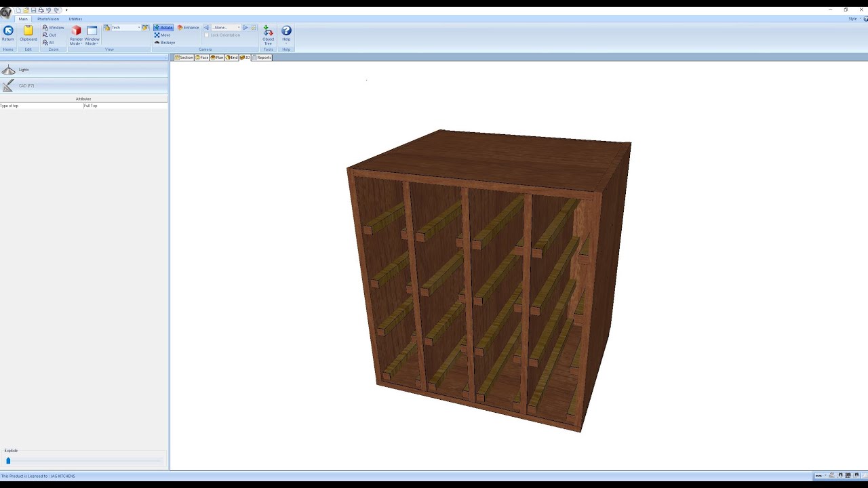Click the Return home button
Image resolution: width=868 pixels, height=488 pixels.
coord(8,34)
